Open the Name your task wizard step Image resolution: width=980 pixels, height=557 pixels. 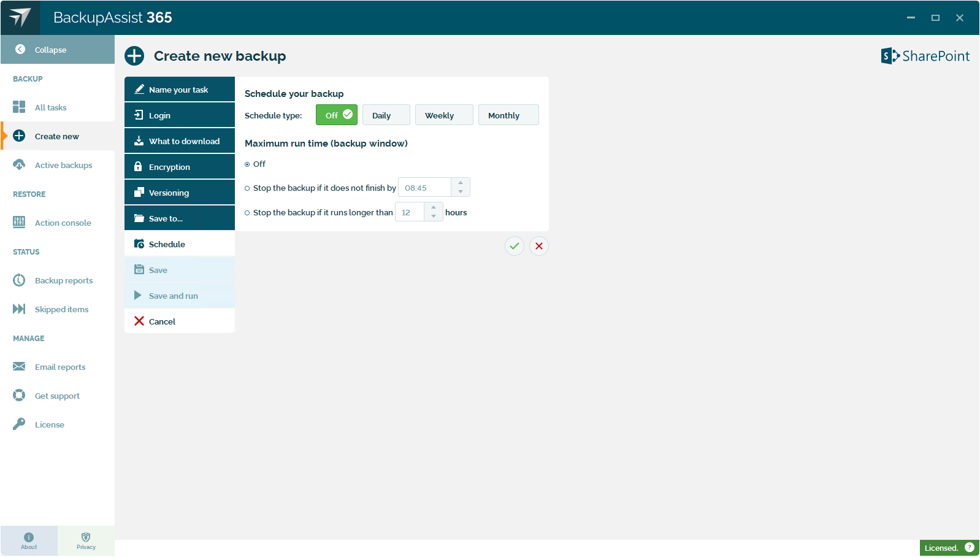(180, 89)
